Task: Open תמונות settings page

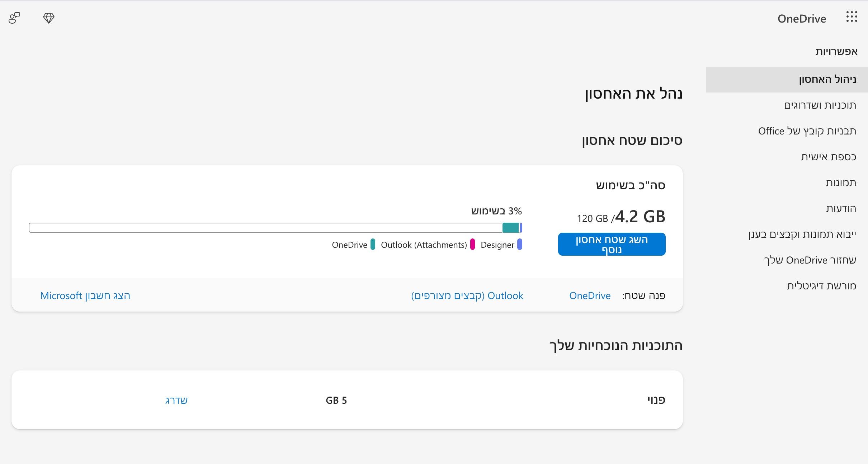Action: click(x=841, y=183)
